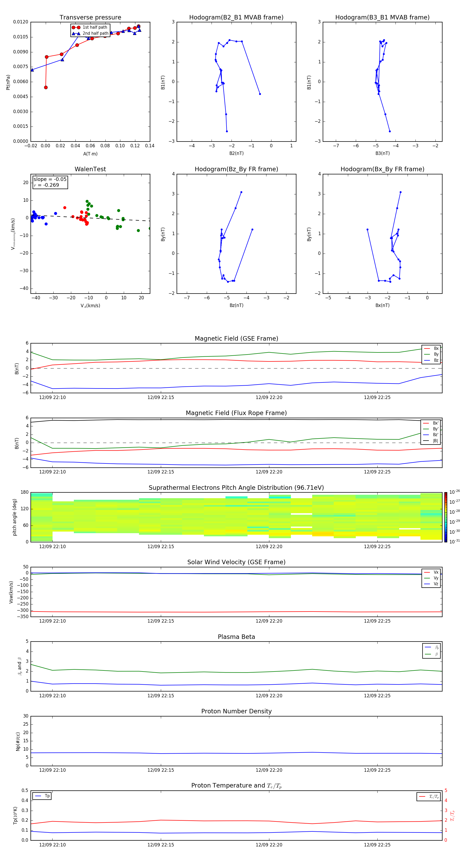Screen dimensions: 473x868
Task: Click the 'Vsw(km/s)' axis label
Action: coord(11,592)
